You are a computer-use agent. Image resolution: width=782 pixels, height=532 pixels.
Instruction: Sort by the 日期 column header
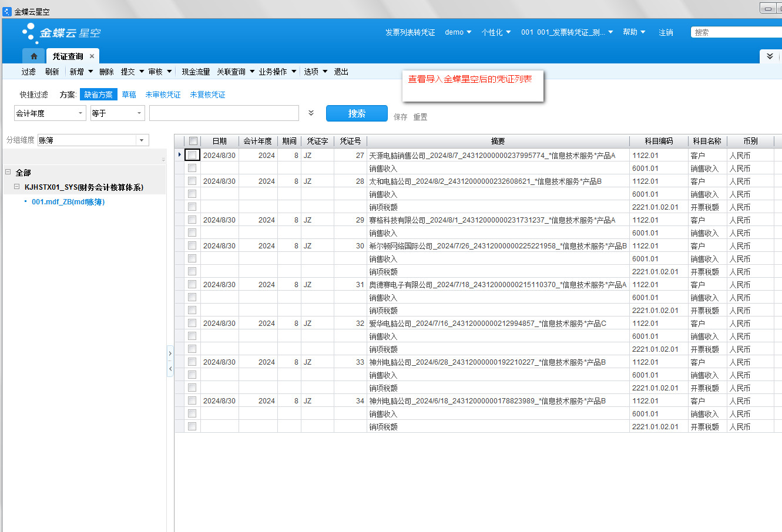(220, 141)
